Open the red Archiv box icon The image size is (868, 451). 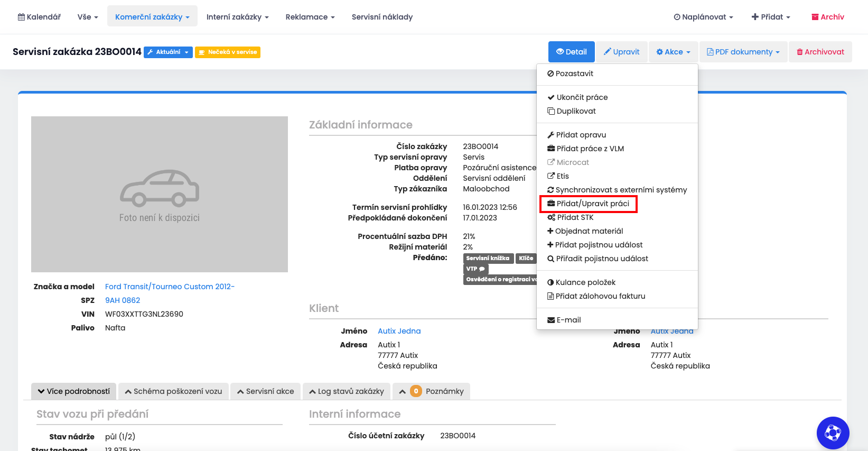coord(815,17)
